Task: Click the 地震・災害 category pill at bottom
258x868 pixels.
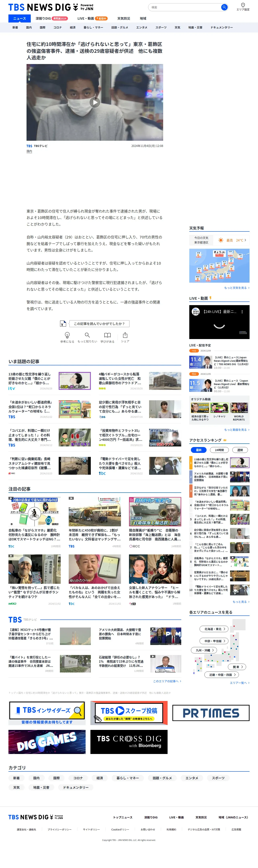Action: tap(41, 788)
